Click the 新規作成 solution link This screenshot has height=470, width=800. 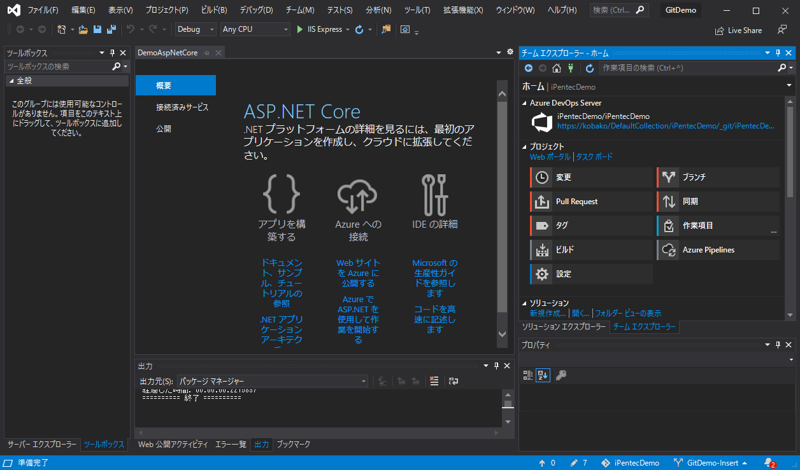pyautogui.click(x=547, y=313)
